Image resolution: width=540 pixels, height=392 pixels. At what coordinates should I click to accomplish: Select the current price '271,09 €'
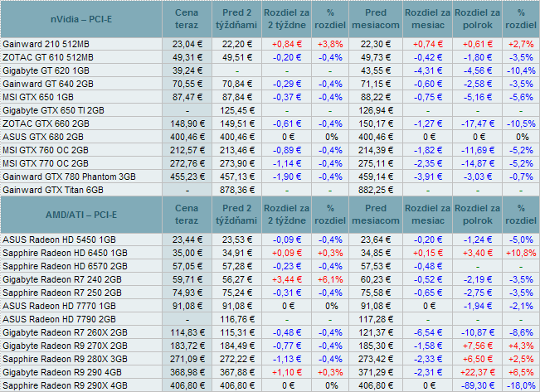[x=187, y=359]
